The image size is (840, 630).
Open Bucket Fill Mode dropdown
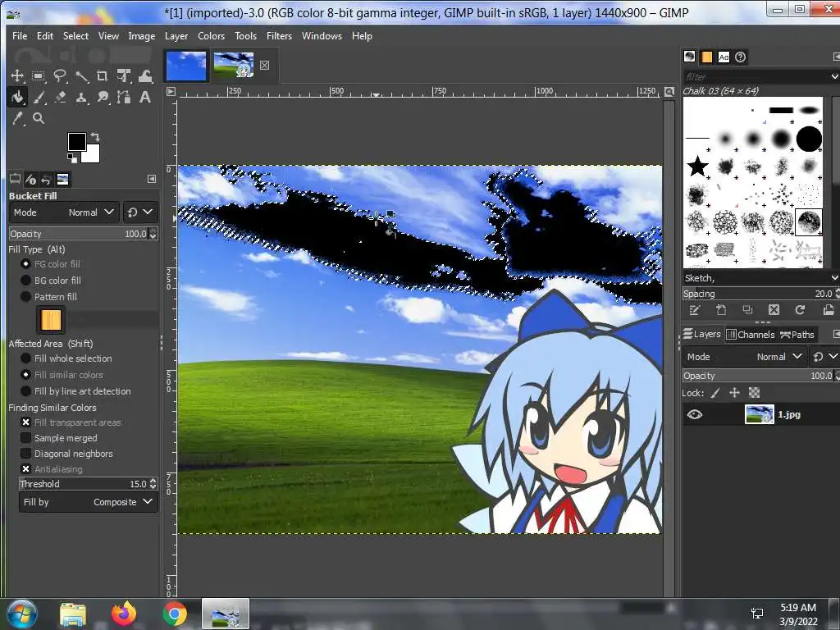click(x=64, y=212)
